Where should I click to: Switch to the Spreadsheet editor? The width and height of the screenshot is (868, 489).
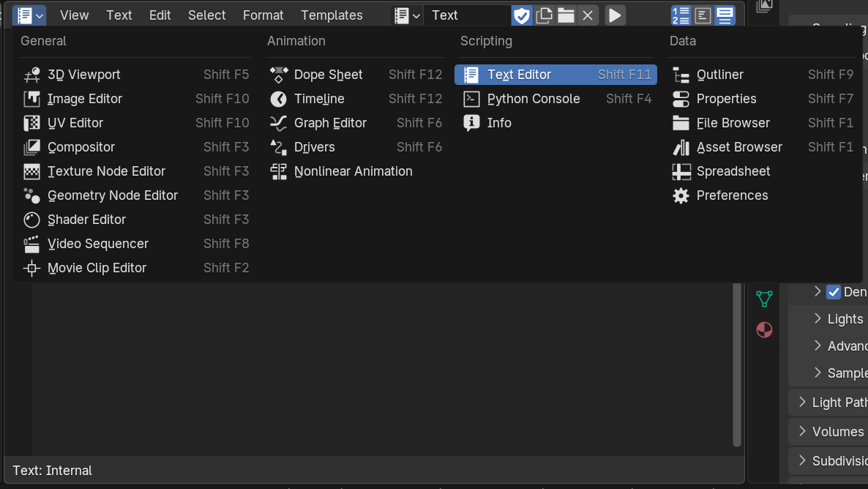coord(733,171)
